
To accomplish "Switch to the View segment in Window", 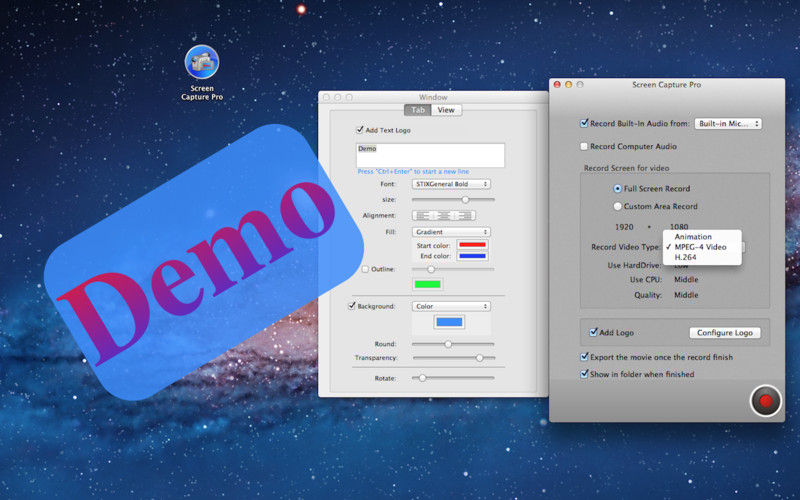I will pos(446,110).
